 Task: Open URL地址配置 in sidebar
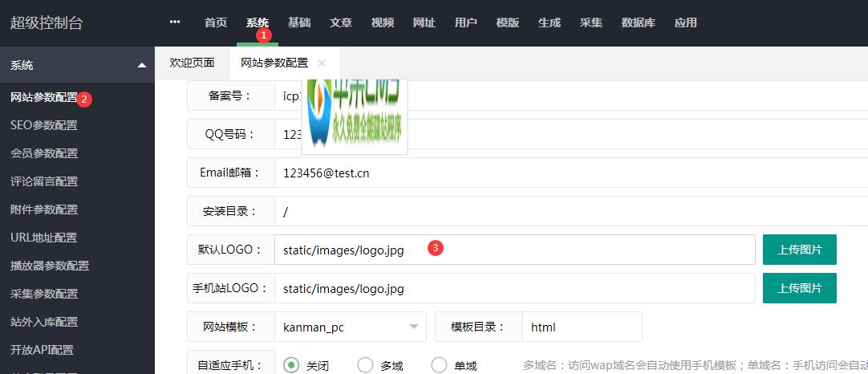click(44, 238)
